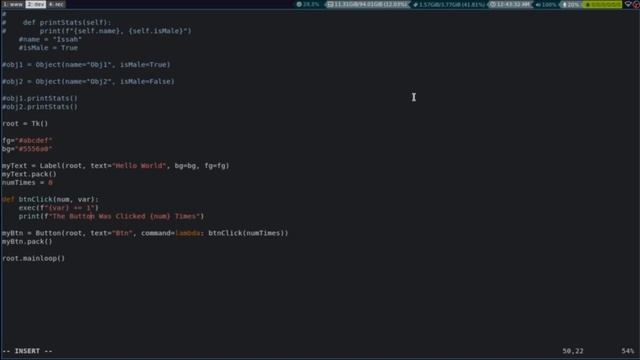Click the fg color string "#abcdef"
This screenshot has width=640, height=360.
click(x=34, y=140)
